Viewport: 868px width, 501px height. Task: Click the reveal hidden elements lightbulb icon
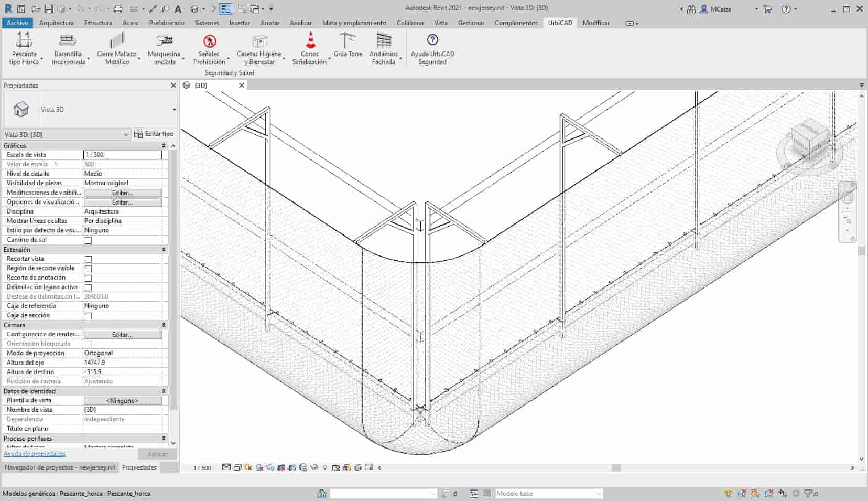(x=325, y=467)
